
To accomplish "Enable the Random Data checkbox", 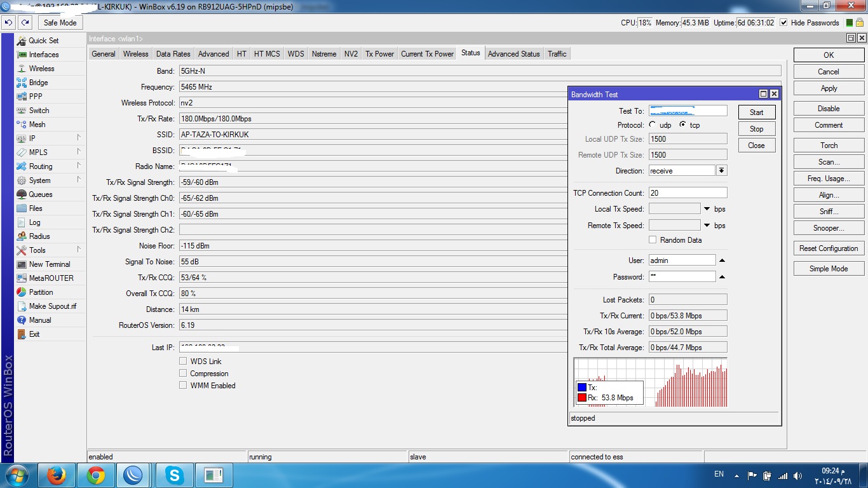I will [x=653, y=240].
